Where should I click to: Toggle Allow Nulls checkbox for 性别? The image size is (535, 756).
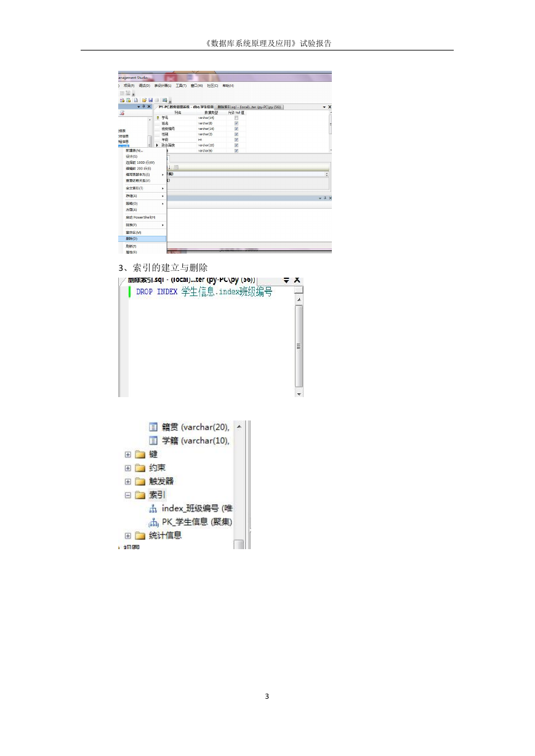click(236, 134)
